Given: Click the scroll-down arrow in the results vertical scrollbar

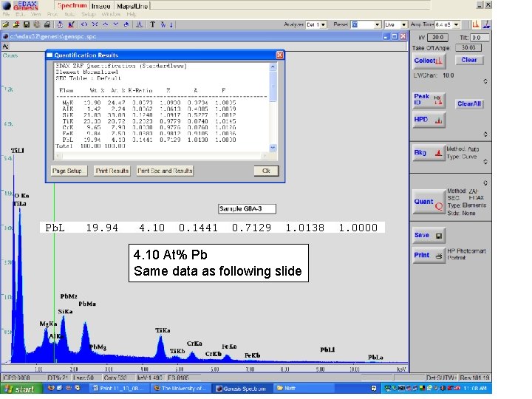Looking at the screenshot, I should point(273,148).
